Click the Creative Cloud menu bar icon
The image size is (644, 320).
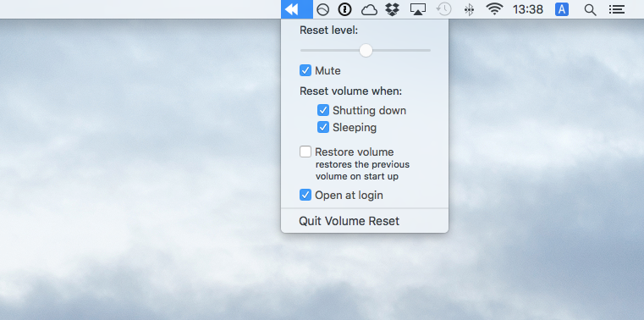tap(369, 10)
